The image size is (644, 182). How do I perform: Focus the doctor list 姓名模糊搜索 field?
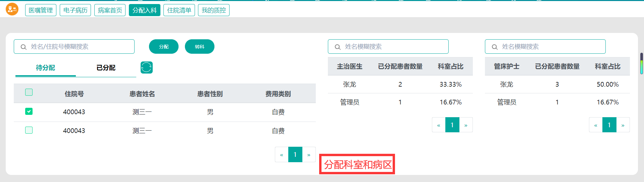tap(388, 47)
